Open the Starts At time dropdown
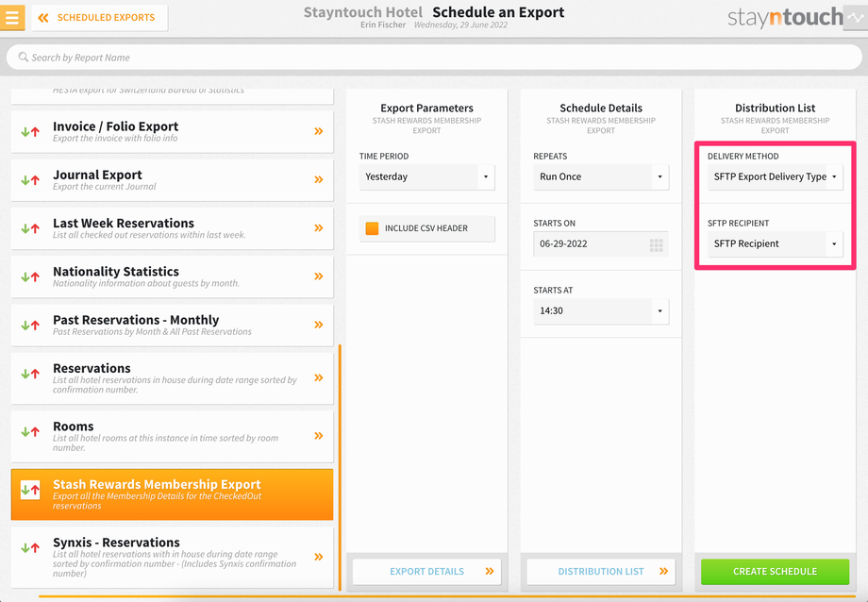The width and height of the screenshot is (868, 602). [601, 311]
